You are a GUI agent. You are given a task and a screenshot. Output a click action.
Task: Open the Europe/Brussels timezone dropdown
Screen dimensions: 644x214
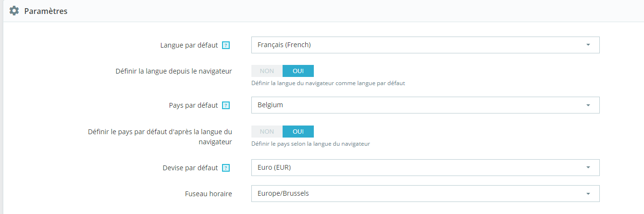(425, 193)
